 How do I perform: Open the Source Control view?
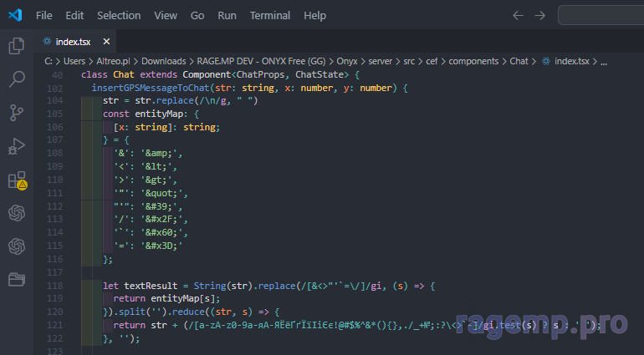(x=17, y=113)
